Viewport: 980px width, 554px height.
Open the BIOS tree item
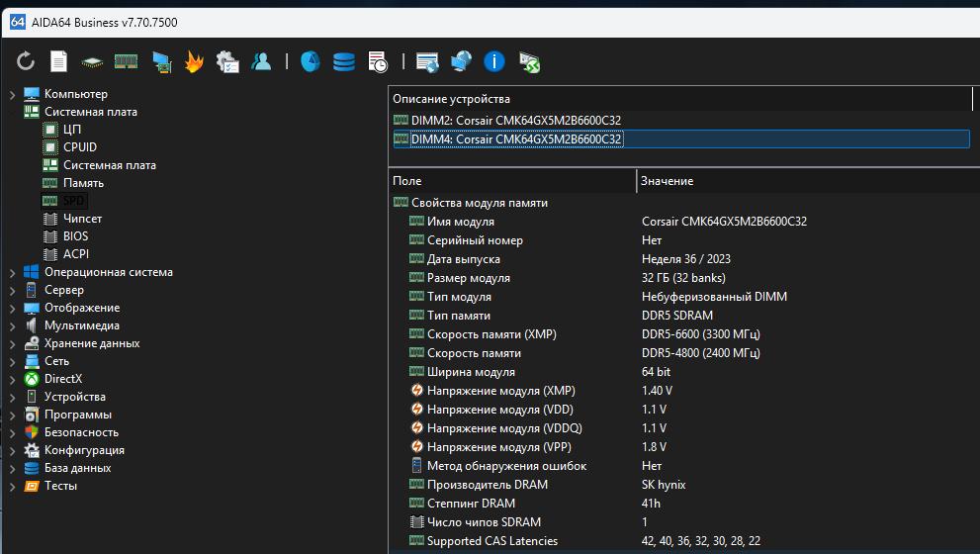coord(75,236)
